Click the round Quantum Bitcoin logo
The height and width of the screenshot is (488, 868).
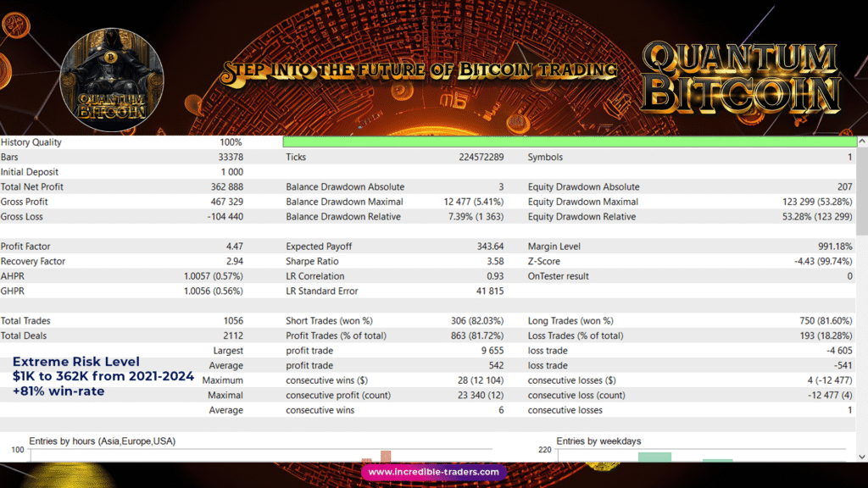click(x=111, y=80)
